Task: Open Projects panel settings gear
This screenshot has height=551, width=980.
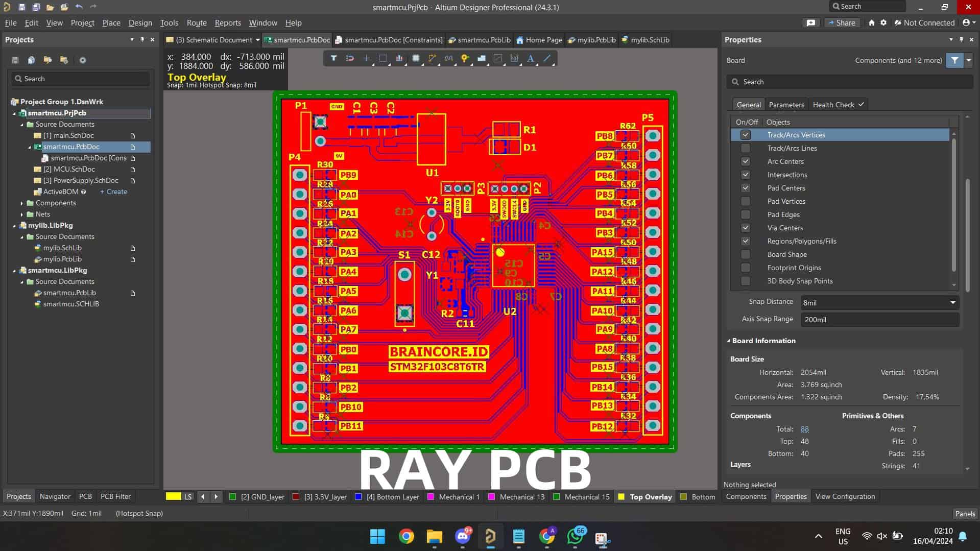Action: click(x=82, y=60)
